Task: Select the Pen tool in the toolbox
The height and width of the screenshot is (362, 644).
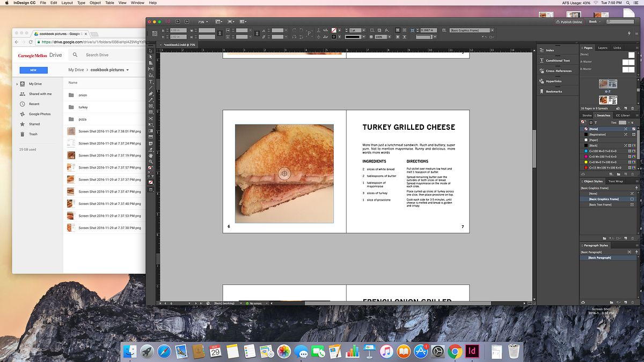Action: click(151, 94)
